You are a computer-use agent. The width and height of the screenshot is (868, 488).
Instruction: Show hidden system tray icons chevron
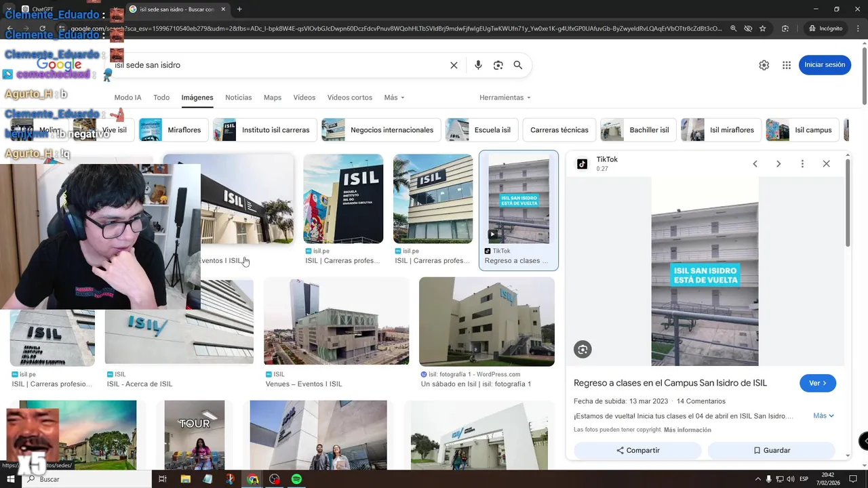pyautogui.click(x=758, y=479)
